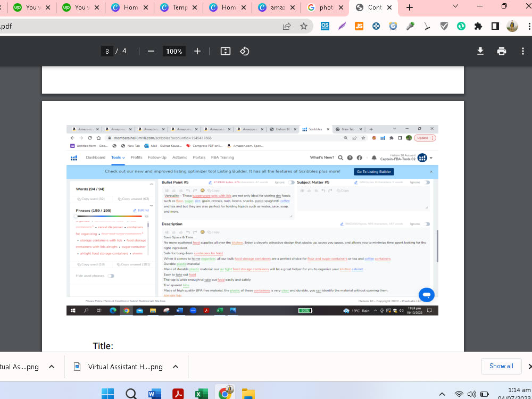Expand options for Virtual Assistant H....png download
Viewport: 532px width, 399px height.
pyautogui.click(x=176, y=367)
